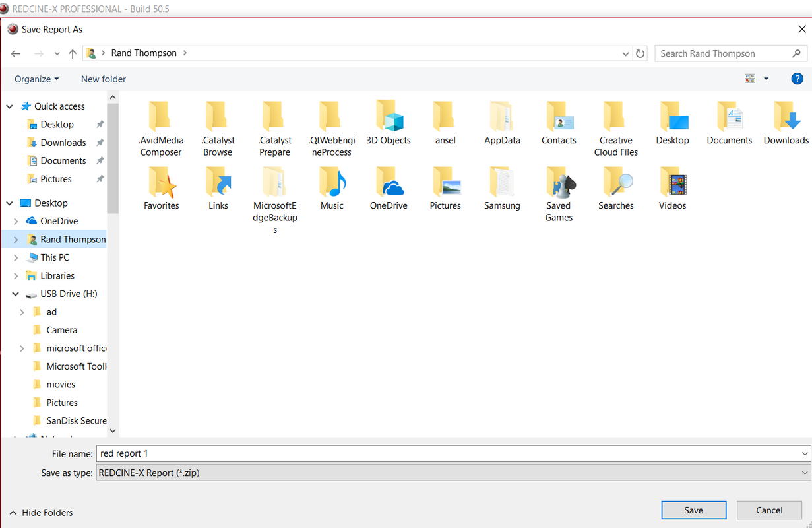The height and width of the screenshot is (528, 812).
Task: Open the 3D Objects folder
Action: [x=389, y=123]
